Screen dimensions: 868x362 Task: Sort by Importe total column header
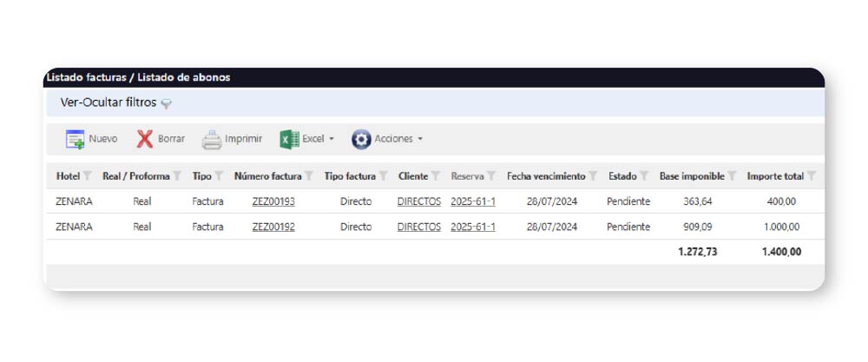pos(774,176)
